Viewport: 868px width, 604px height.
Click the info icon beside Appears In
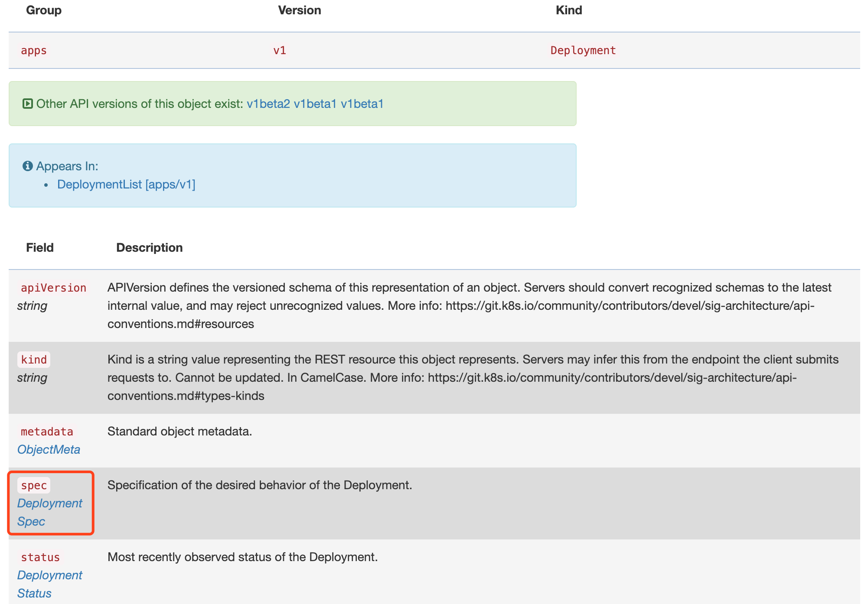[27, 166]
